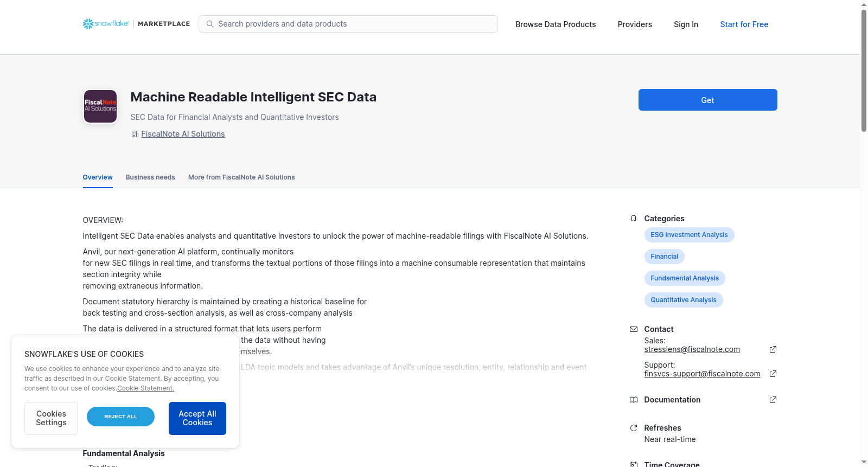
Task: Open external link beside sales email
Action: [773, 349]
